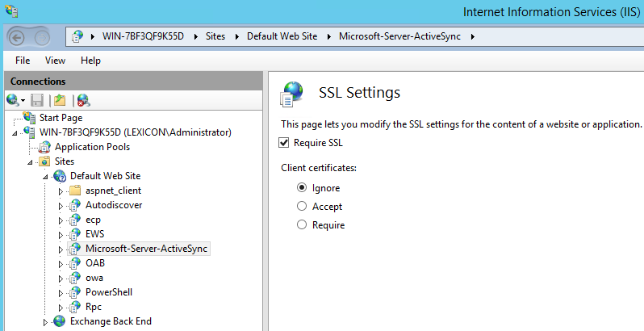Expand the aspnet_client folder node
The width and height of the screenshot is (644, 331).
61,191
